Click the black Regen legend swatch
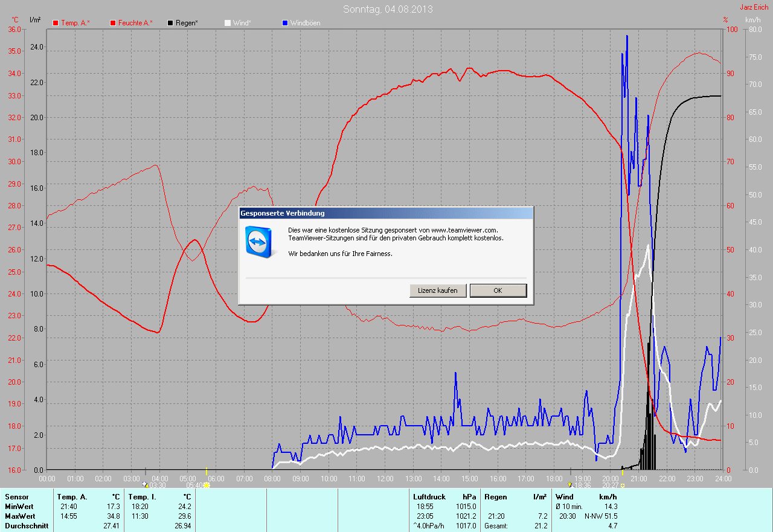The width and height of the screenshot is (773, 532). 170,23
